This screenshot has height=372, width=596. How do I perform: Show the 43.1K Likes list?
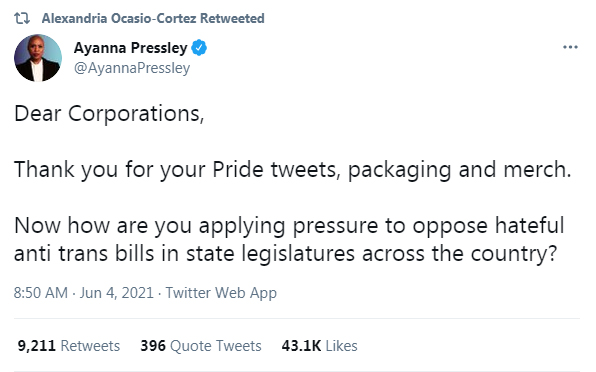(320, 346)
